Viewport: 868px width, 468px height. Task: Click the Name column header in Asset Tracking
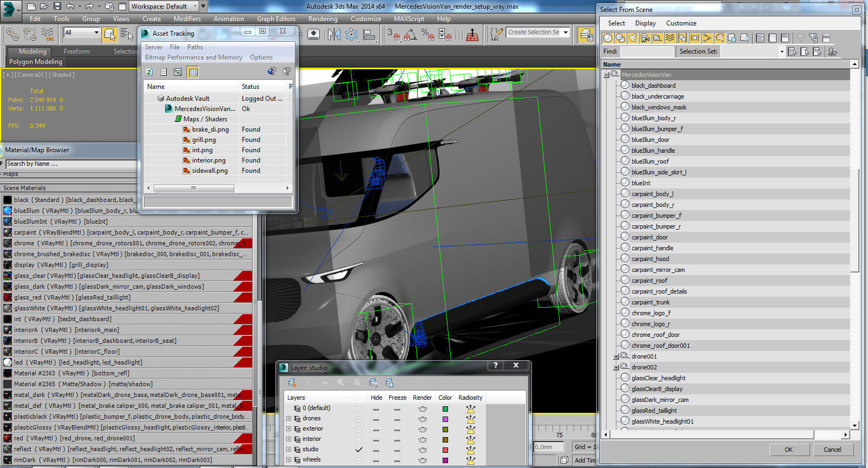[191, 87]
